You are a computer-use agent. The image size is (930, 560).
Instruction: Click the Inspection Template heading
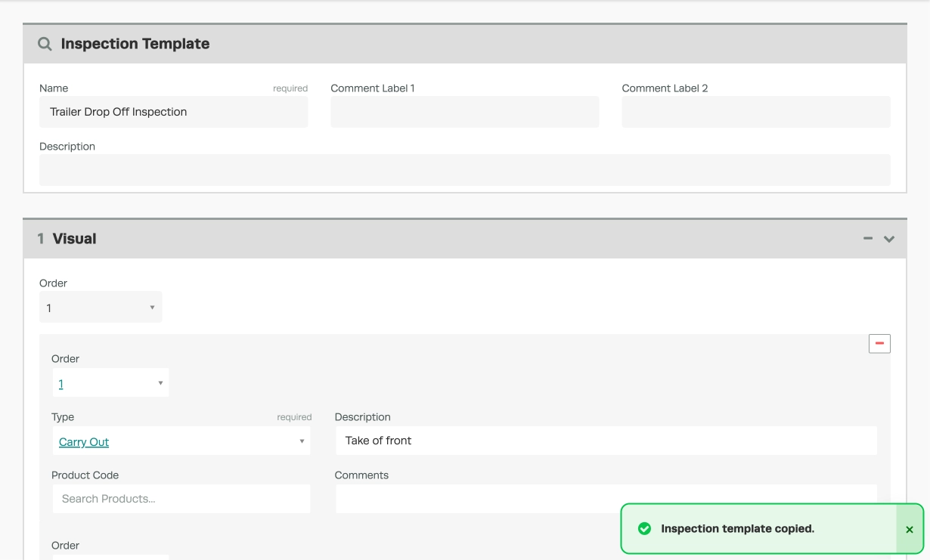135,44
